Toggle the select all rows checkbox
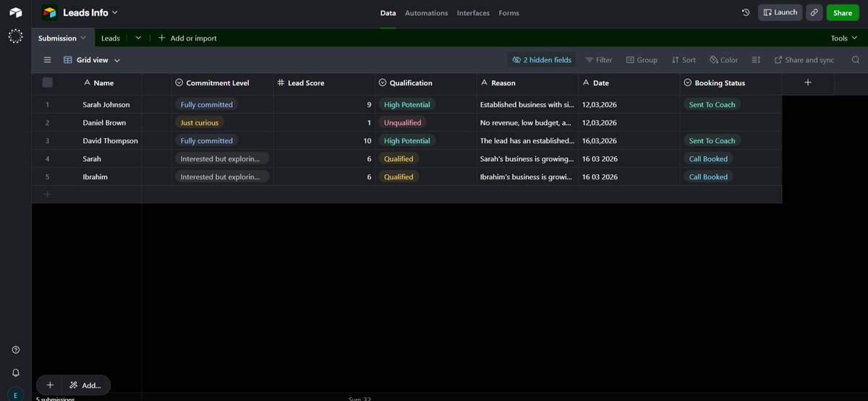This screenshot has height=401, width=868. click(x=48, y=82)
